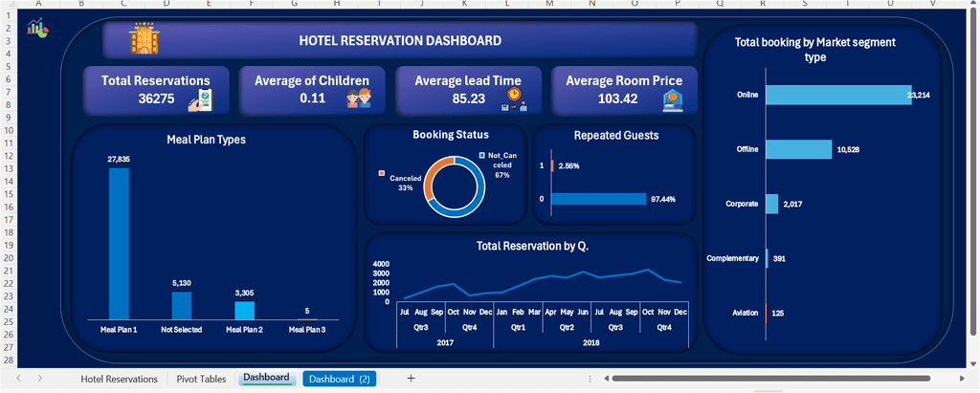The image size is (980, 393).
Task: Click the sheet tab options dots handle
Action: pos(590,379)
